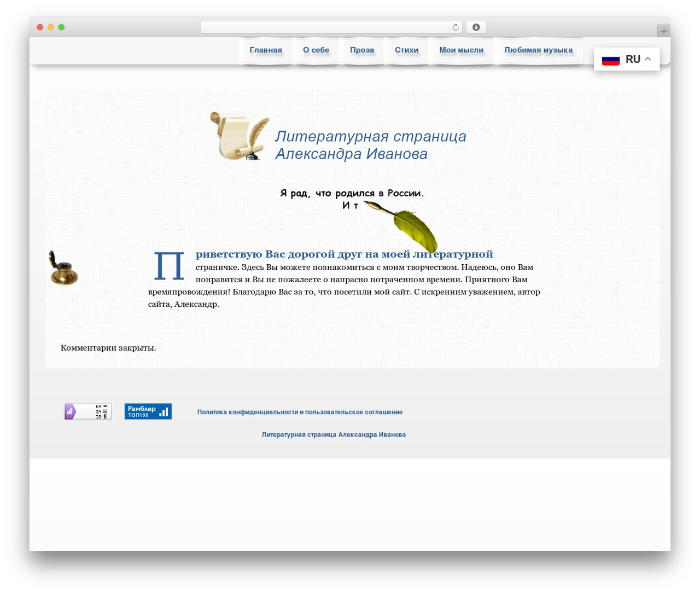Click the red close window button
Image resolution: width=700 pixels, height=593 pixels.
click(x=40, y=27)
